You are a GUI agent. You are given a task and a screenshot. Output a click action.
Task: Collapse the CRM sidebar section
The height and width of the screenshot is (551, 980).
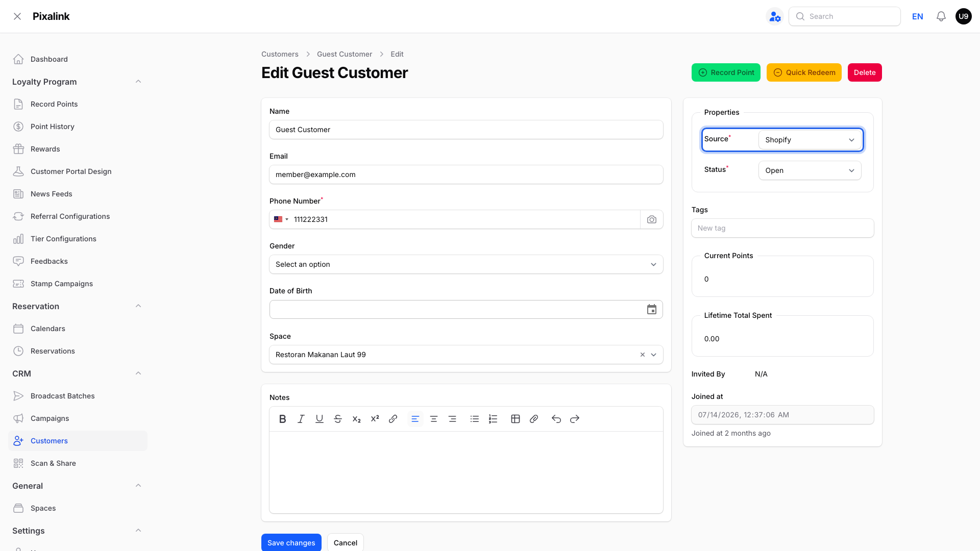138,373
